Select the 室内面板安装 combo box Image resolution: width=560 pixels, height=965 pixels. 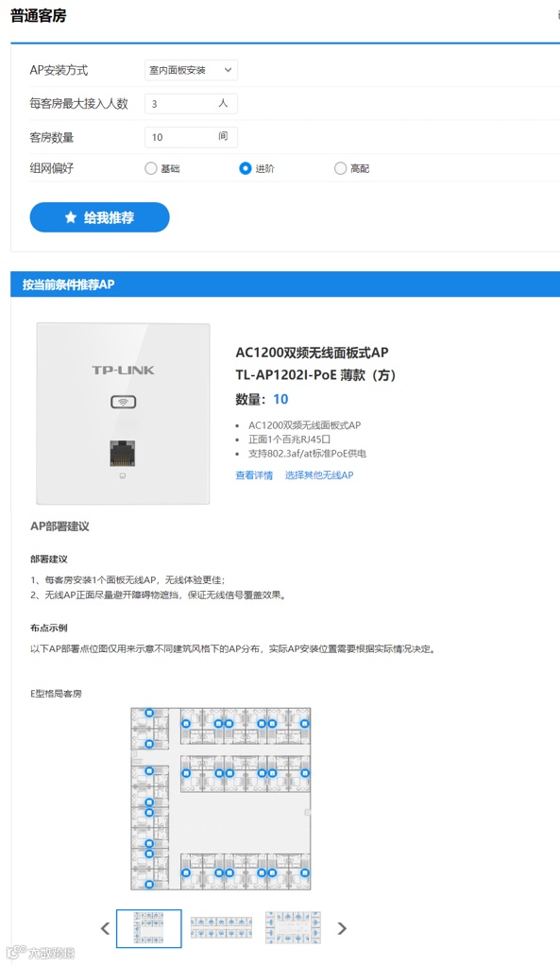click(191, 70)
